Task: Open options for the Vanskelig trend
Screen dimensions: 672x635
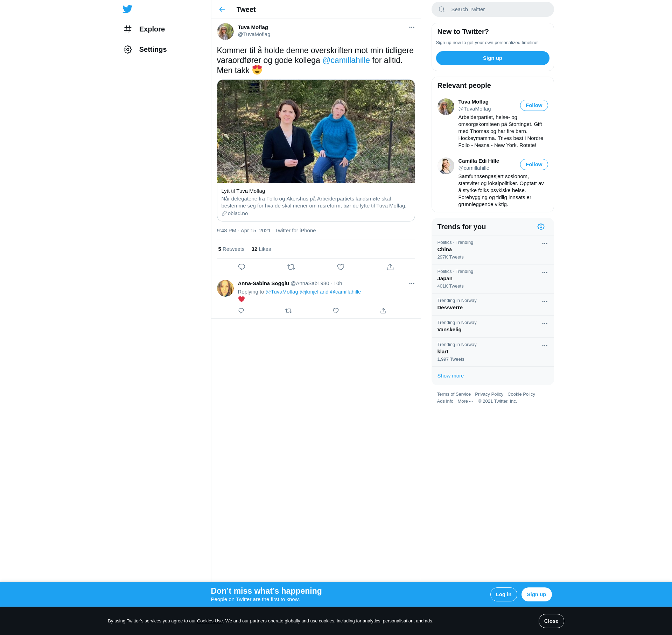Action: 545,324
